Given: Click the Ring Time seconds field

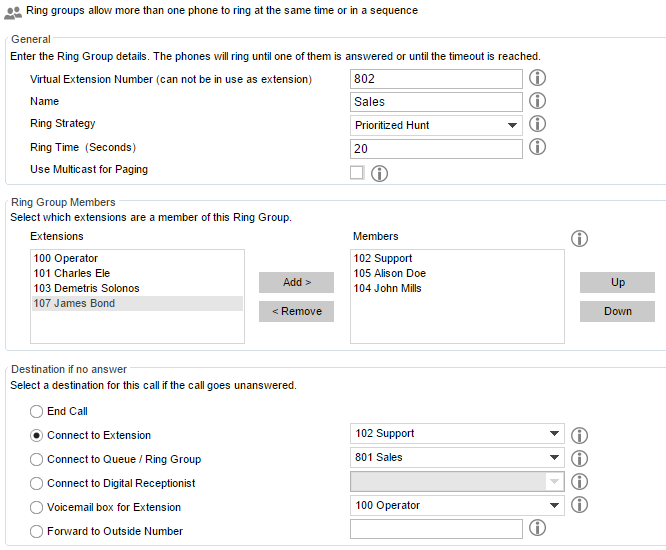Looking at the screenshot, I should coord(436,149).
